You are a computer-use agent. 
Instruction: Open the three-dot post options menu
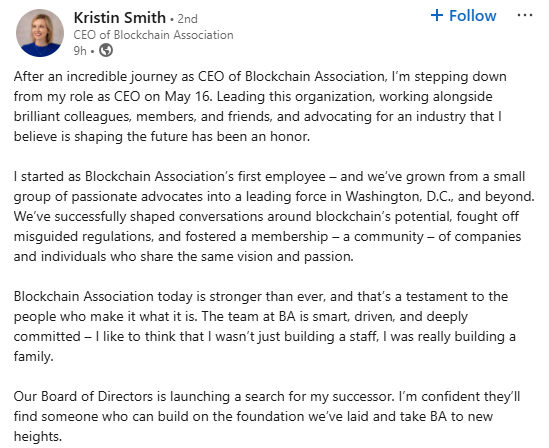point(524,15)
